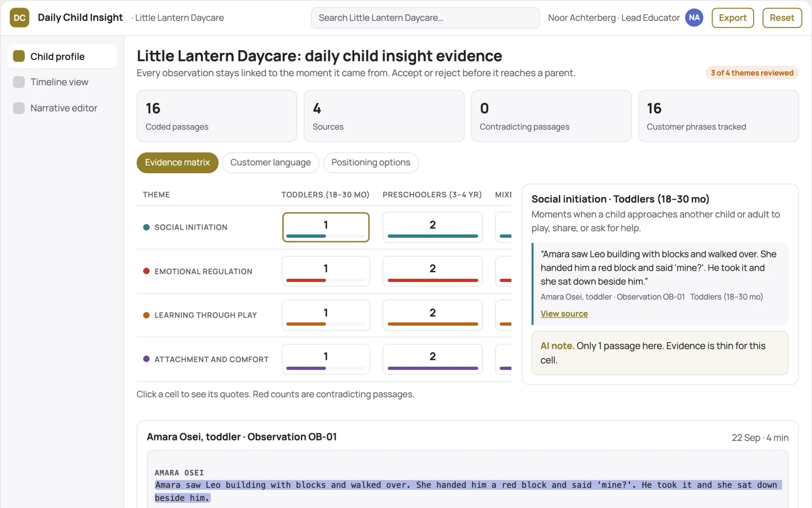Viewport: 812px width, 508px height.
Task: Open the NA user avatar
Action: pos(694,18)
